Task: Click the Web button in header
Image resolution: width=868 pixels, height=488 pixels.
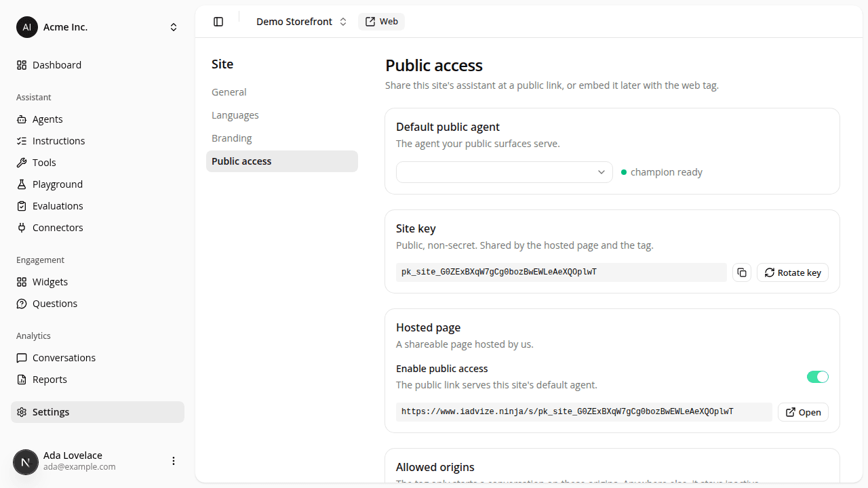Action: click(x=381, y=22)
